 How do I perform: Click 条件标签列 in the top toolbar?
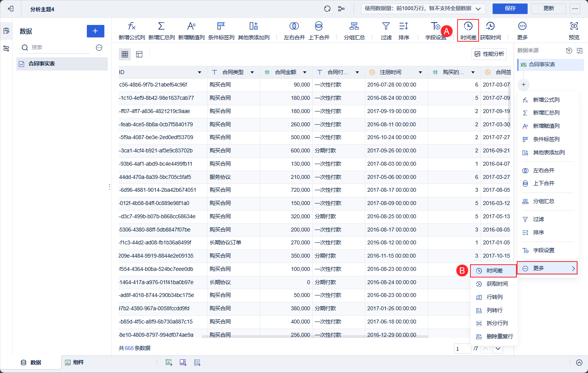[x=221, y=31]
